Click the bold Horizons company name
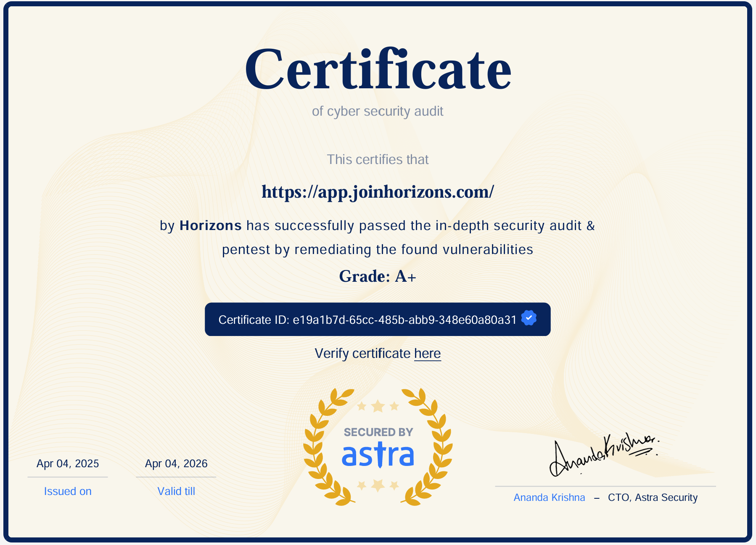Screen dimensions: 756x545 click(x=210, y=226)
